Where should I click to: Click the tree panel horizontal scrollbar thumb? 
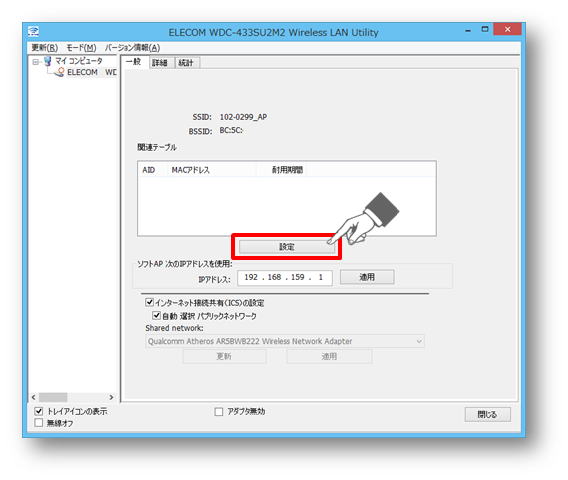(53, 397)
